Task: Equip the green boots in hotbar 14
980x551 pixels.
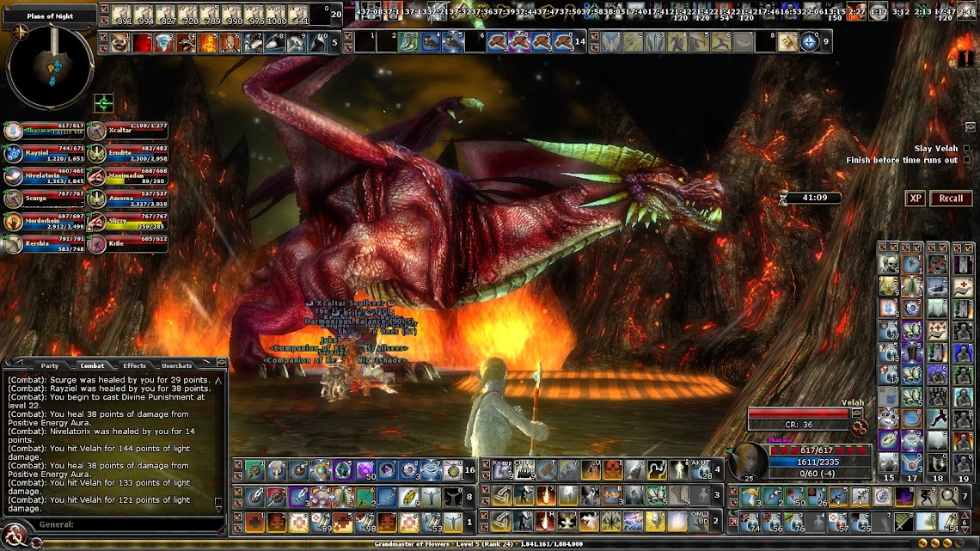Action: coord(408,42)
